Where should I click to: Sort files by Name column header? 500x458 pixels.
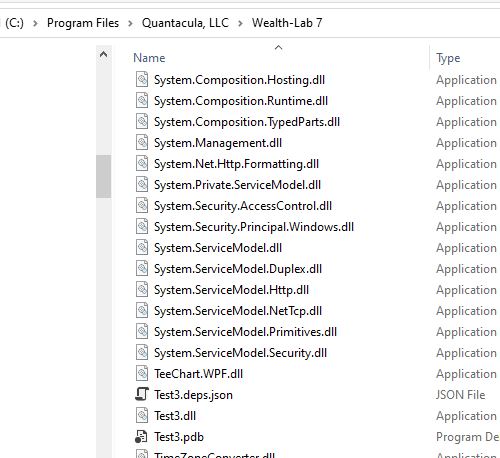pos(149,58)
